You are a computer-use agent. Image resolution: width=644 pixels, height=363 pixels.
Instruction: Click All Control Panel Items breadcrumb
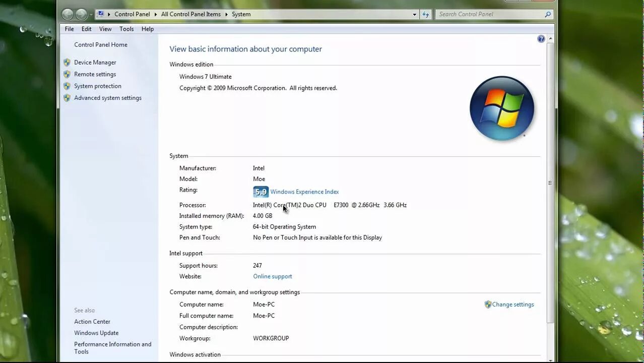[191, 14]
